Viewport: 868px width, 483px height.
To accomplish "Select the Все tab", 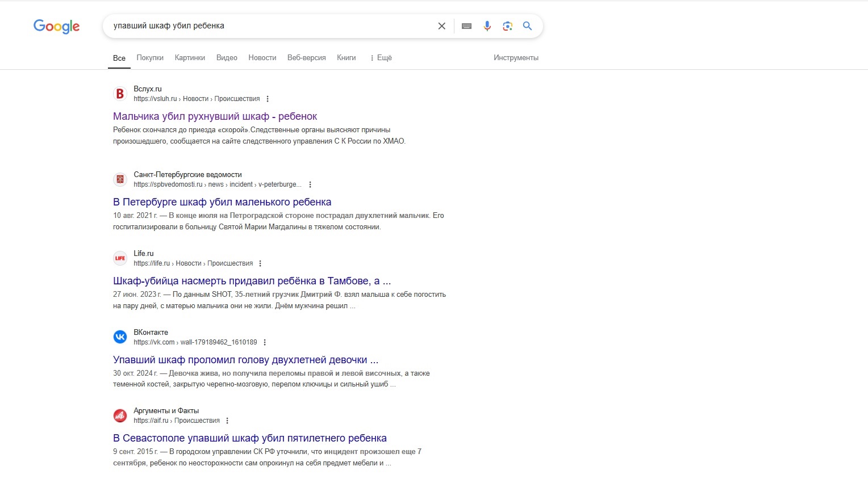I will (x=119, y=58).
